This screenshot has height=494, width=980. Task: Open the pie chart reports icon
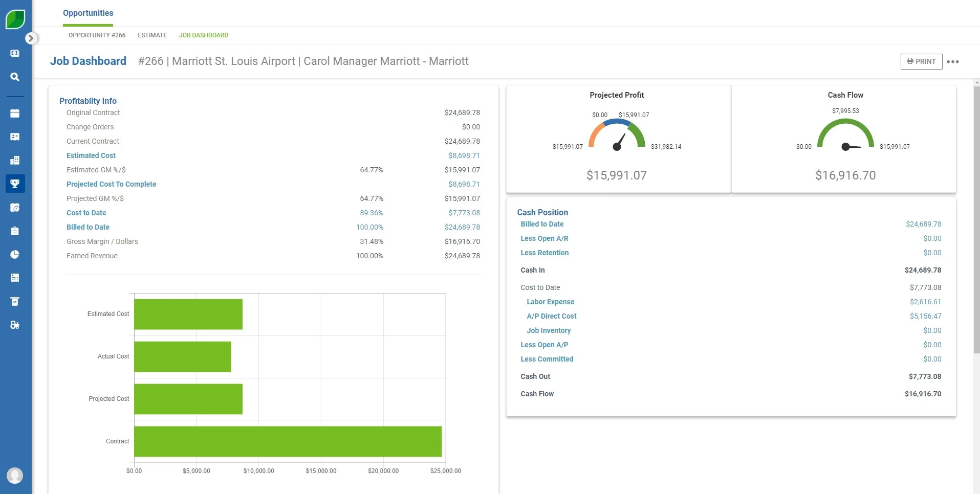(15, 255)
